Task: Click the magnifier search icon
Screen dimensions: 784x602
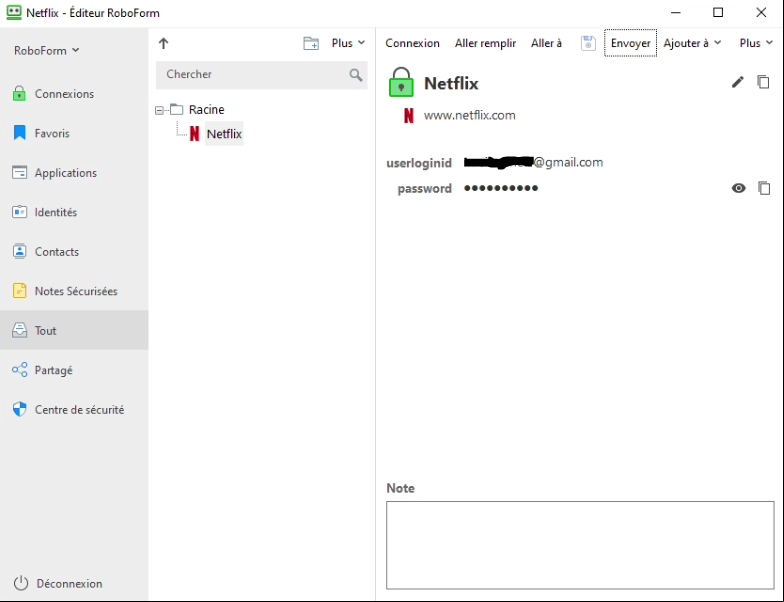Action: pos(356,75)
